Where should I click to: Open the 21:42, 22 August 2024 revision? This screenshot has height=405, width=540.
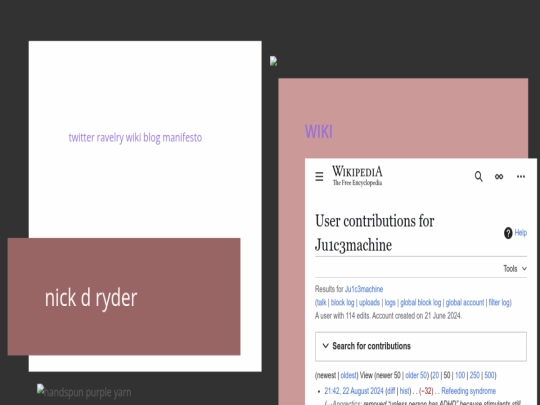click(x=354, y=391)
